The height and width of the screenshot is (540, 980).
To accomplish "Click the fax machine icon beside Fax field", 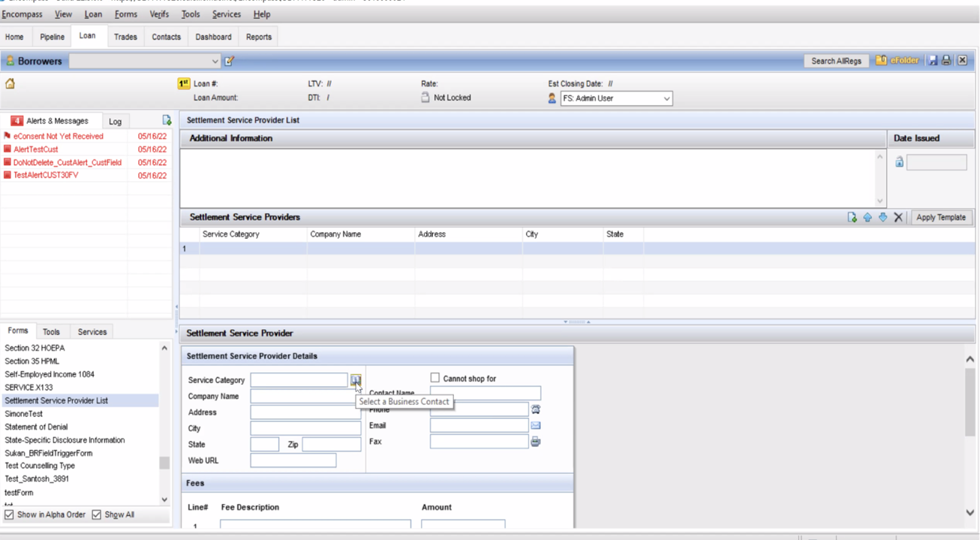I will (x=536, y=442).
